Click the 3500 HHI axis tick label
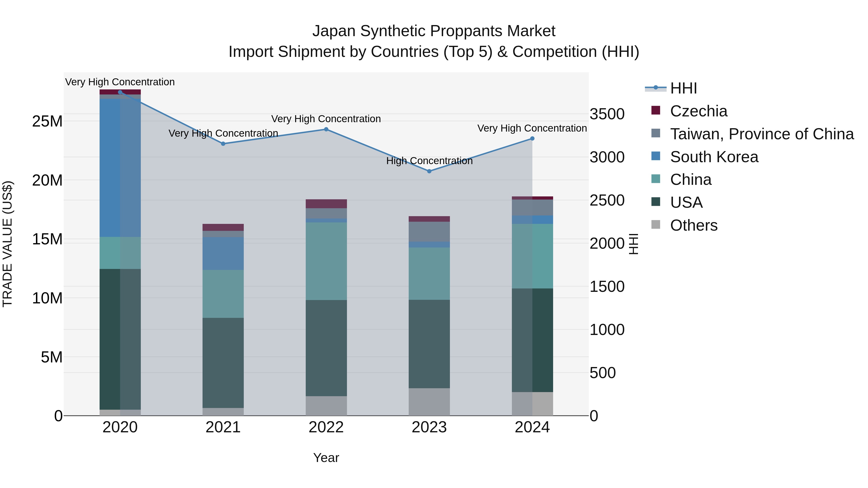This screenshot has height=488, width=868. point(607,114)
